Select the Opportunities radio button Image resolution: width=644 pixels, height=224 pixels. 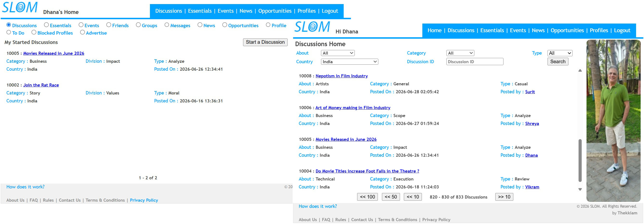point(225,25)
